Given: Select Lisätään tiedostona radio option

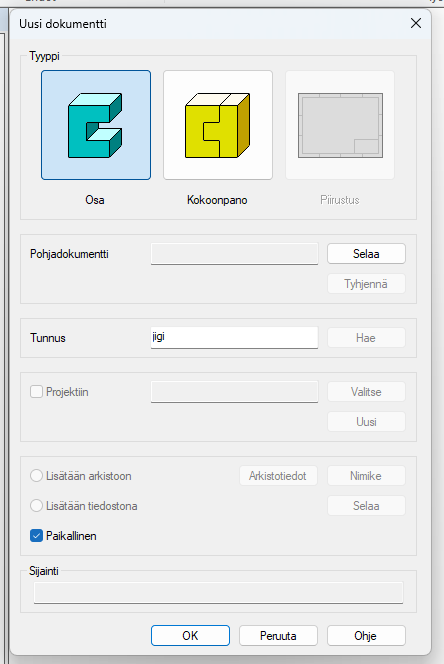Looking at the screenshot, I should pyautogui.click(x=36, y=506).
